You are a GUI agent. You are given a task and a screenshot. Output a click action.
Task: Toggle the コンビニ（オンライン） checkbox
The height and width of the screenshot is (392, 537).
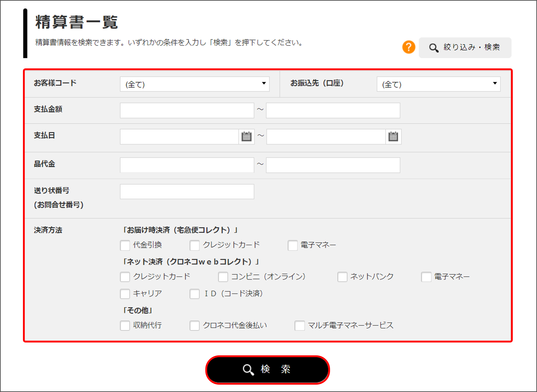223,277
